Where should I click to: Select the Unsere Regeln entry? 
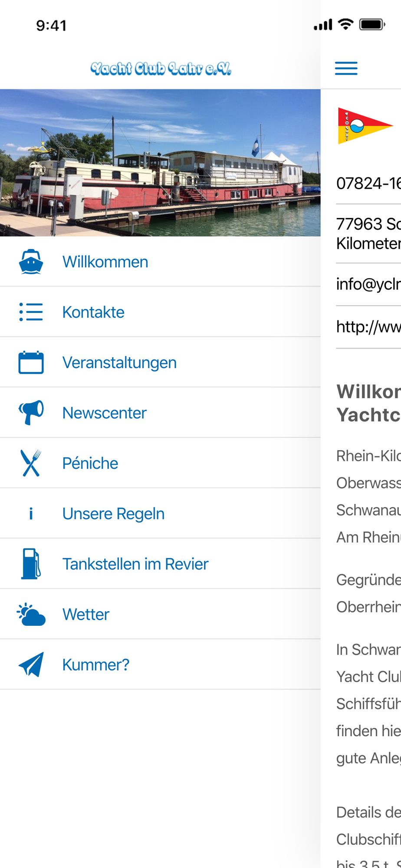pyautogui.click(x=160, y=513)
